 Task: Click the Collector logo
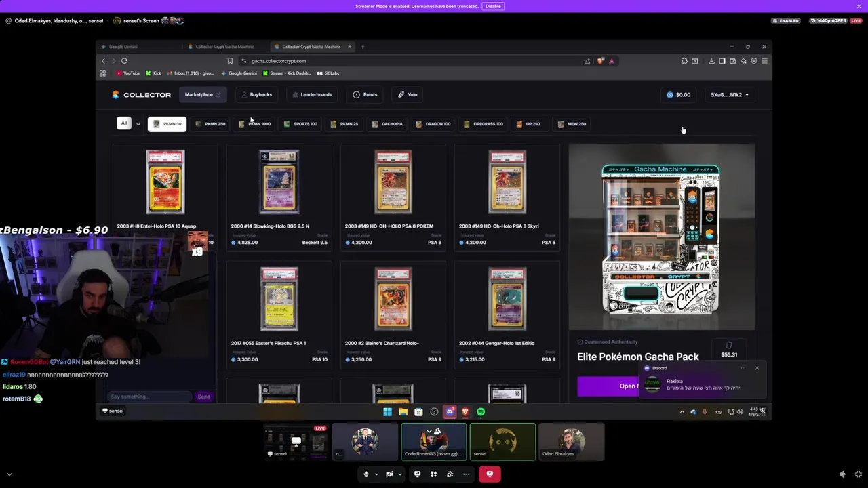click(142, 95)
